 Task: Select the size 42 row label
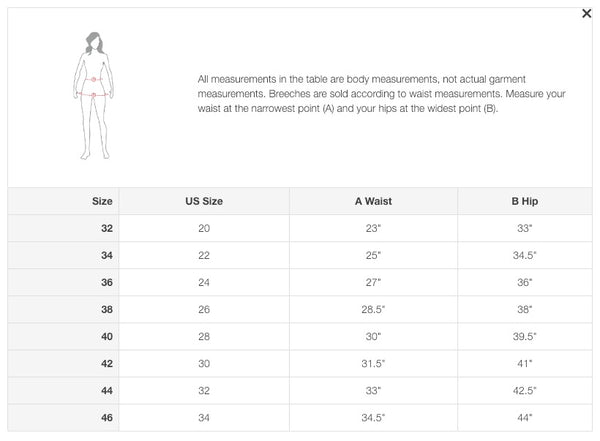[107, 364]
